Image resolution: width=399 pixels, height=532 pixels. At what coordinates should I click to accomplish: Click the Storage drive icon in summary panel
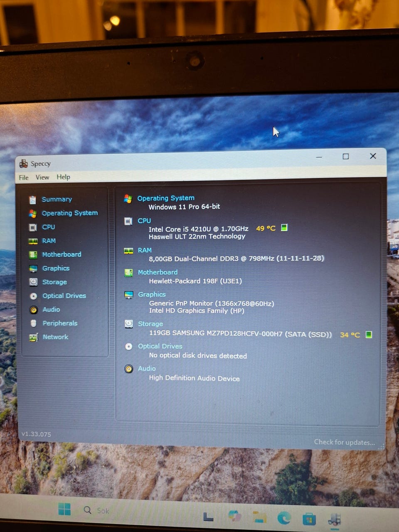(x=129, y=324)
